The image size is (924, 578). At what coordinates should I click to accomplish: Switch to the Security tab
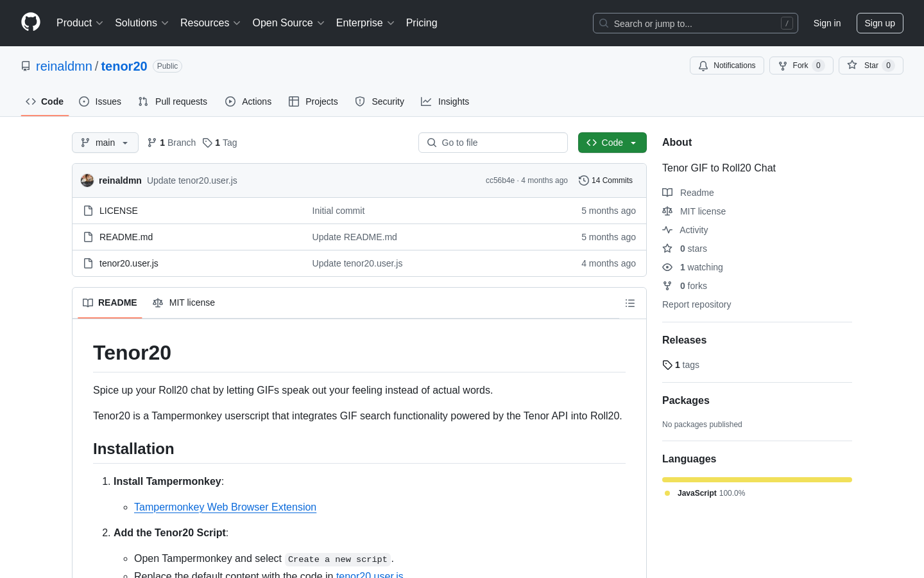[x=380, y=101]
